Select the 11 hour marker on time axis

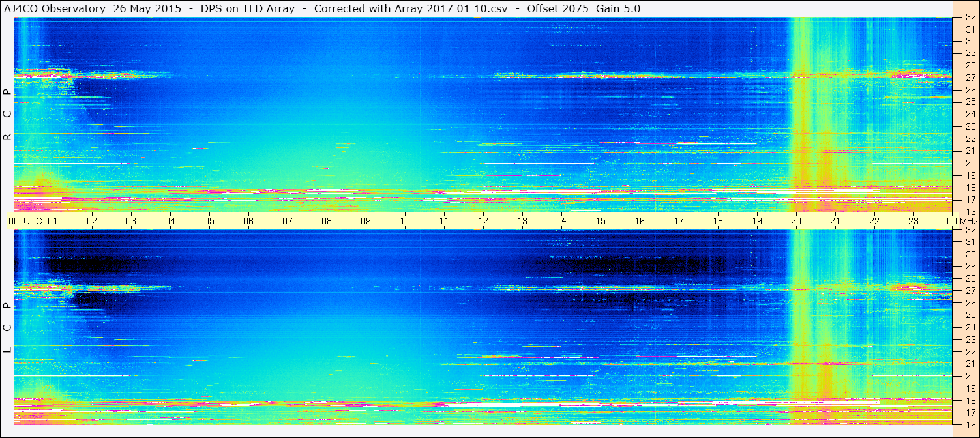pos(444,221)
